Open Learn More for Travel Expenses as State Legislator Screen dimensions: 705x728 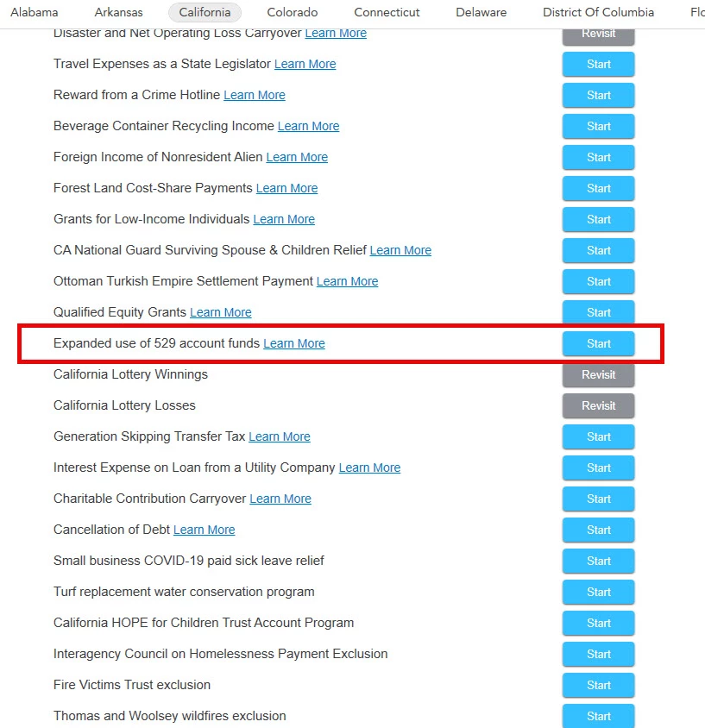pos(305,64)
